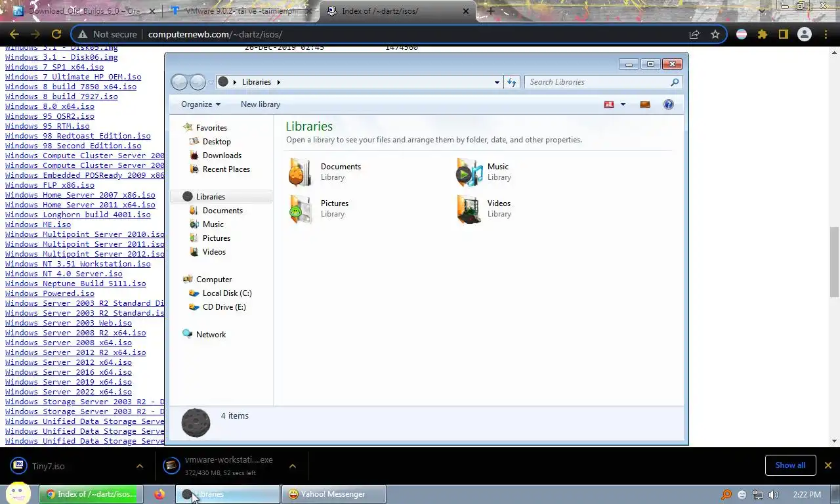Click the Not secure warning icon
The height and width of the screenshot is (504, 840).
[x=82, y=34]
